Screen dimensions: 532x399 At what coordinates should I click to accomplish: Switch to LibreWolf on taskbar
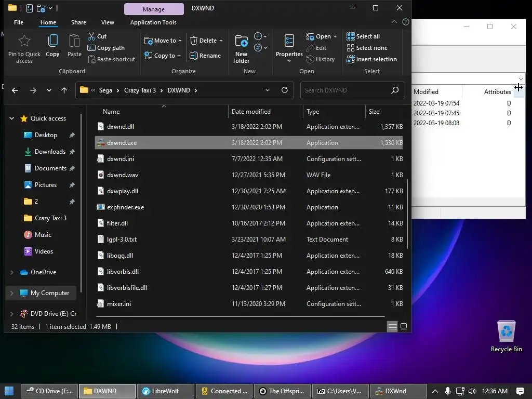(166, 391)
